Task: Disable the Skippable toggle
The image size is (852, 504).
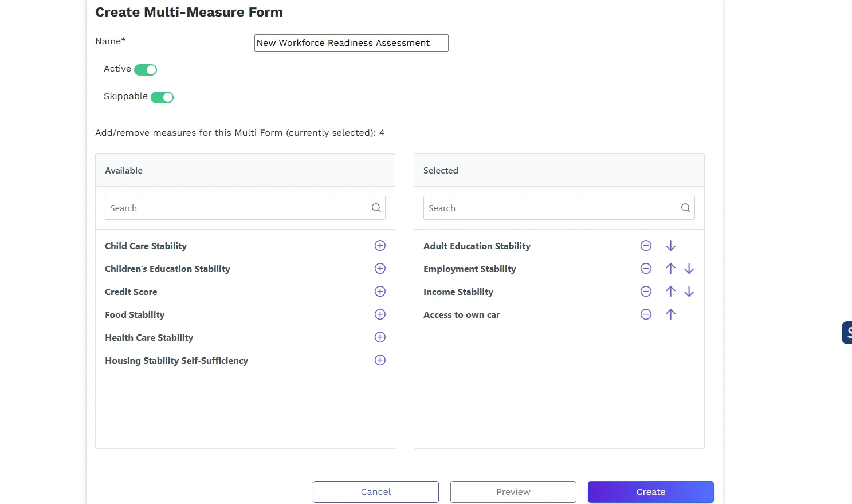Action: click(162, 97)
